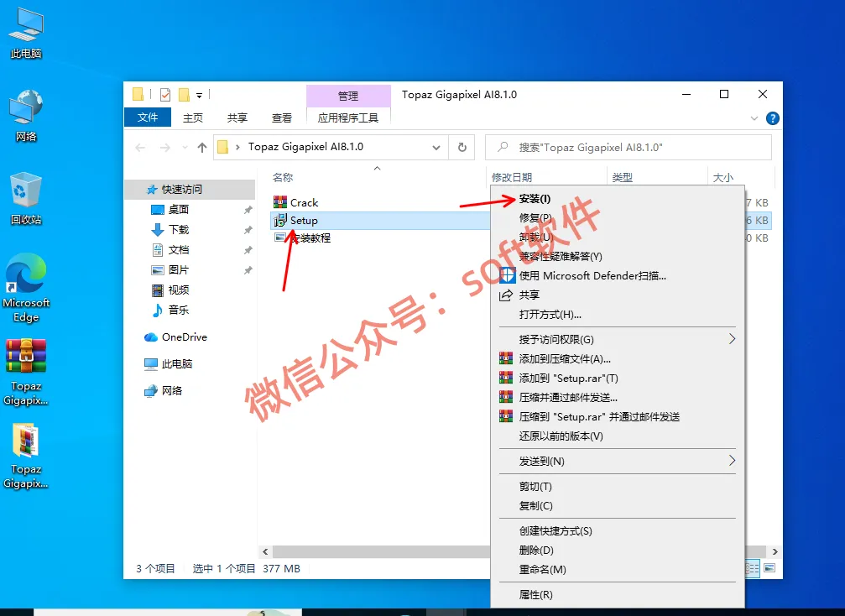Open the 网络 desktop icon
845x616 pixels.
pyautogui.click(x=26, y=116)
